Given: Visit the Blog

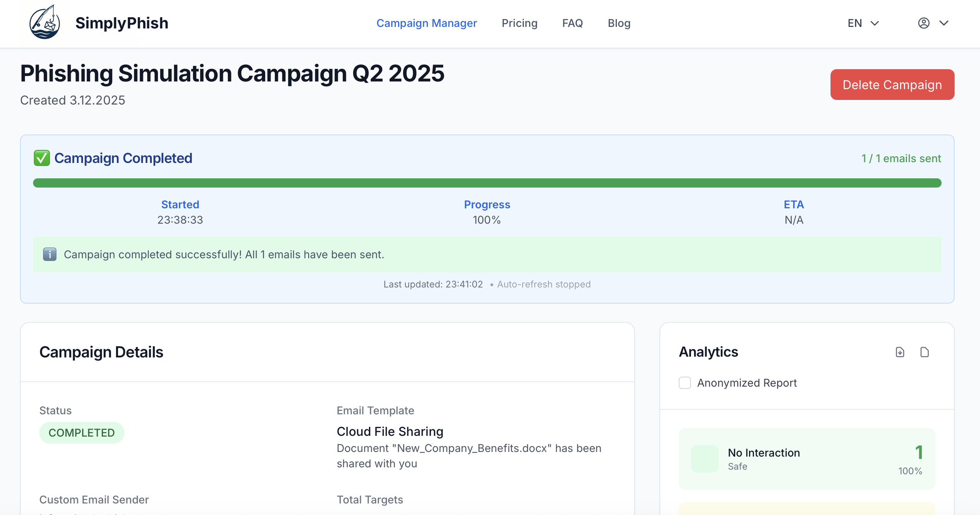Looking at the screenshot, I should click(619, 23).
